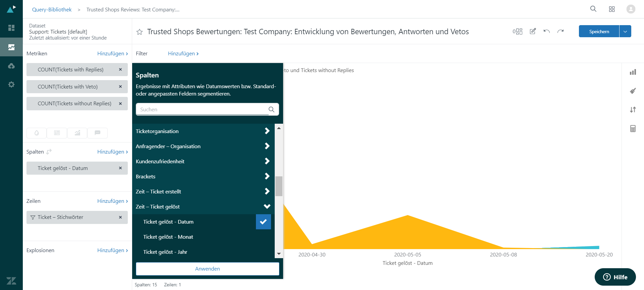
Task: Redo the last change
Action: (x=560, y=31)
